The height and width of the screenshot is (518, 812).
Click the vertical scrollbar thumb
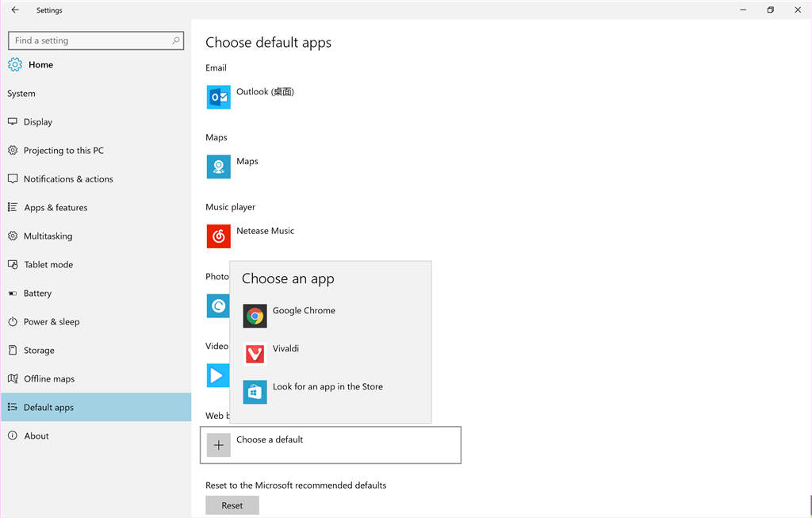(810, 505)
